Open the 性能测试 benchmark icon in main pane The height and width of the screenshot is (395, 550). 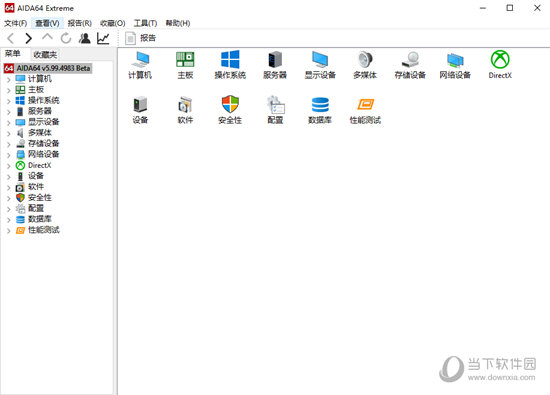[365, 110]
